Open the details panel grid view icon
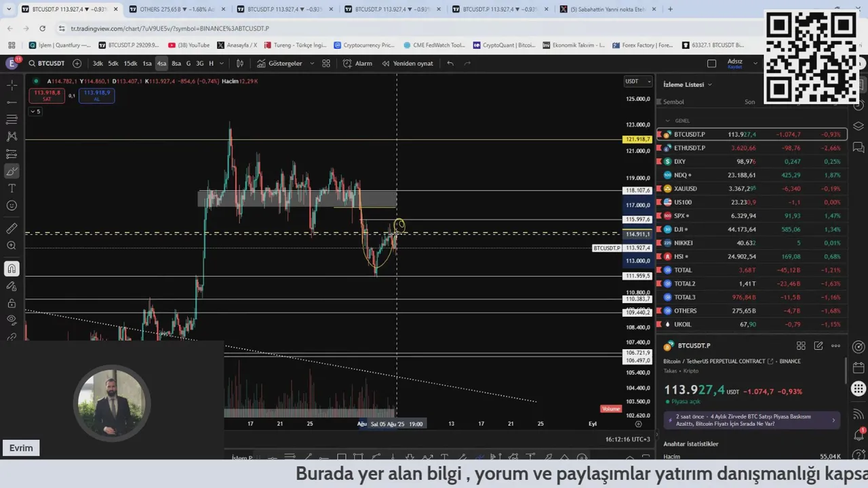The image size is (868, 488). pyautogui.click(x=801, y=346)
